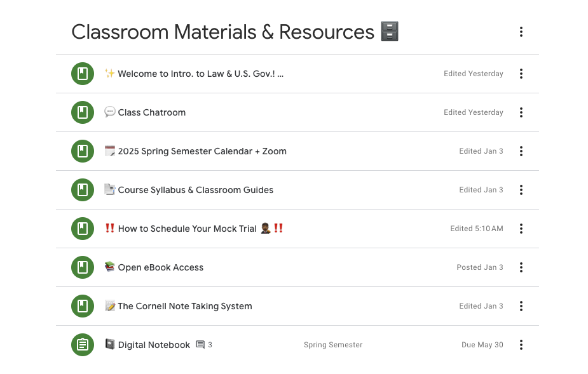
Task: Open more options for 2025 Spring Semester Calendar
Action: 521,151
